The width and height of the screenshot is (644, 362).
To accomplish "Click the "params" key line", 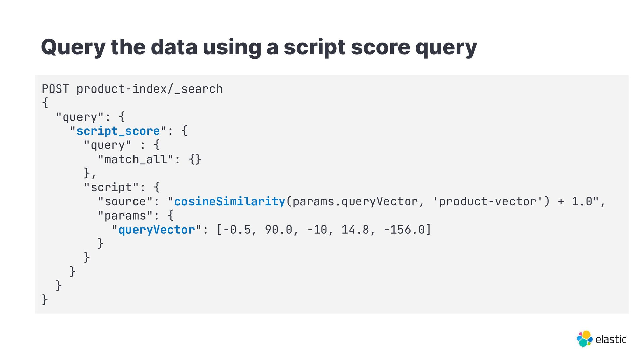I will [x=136, y=216].
